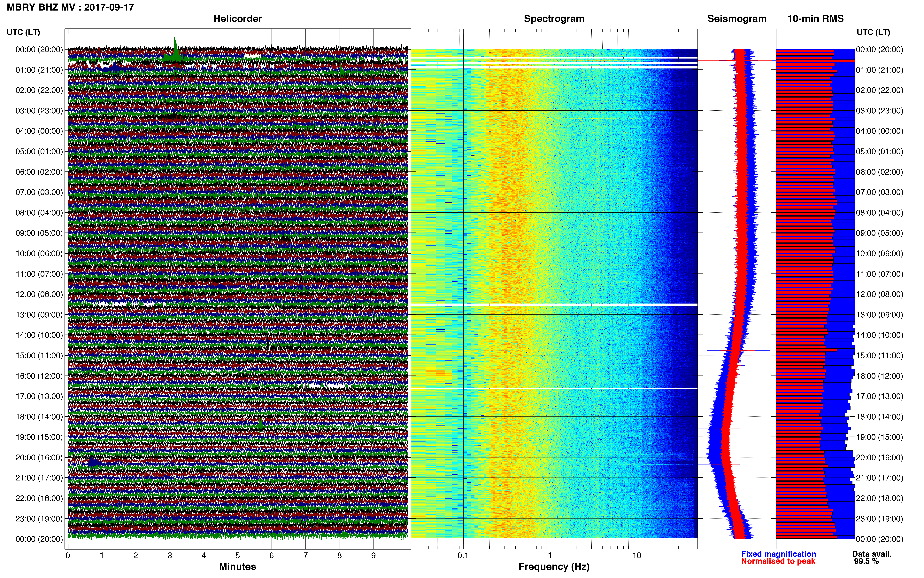Click the "Data avail." label

click(871, 554)
